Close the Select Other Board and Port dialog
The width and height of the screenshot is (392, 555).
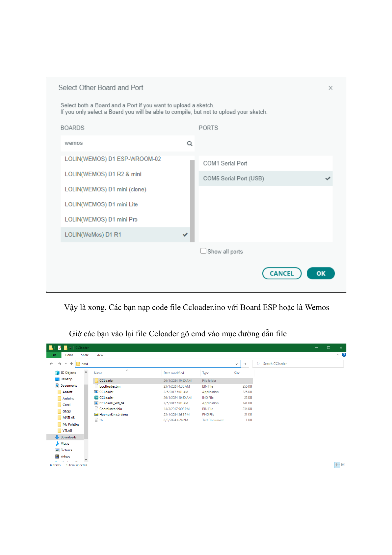[x=330, y=88]
